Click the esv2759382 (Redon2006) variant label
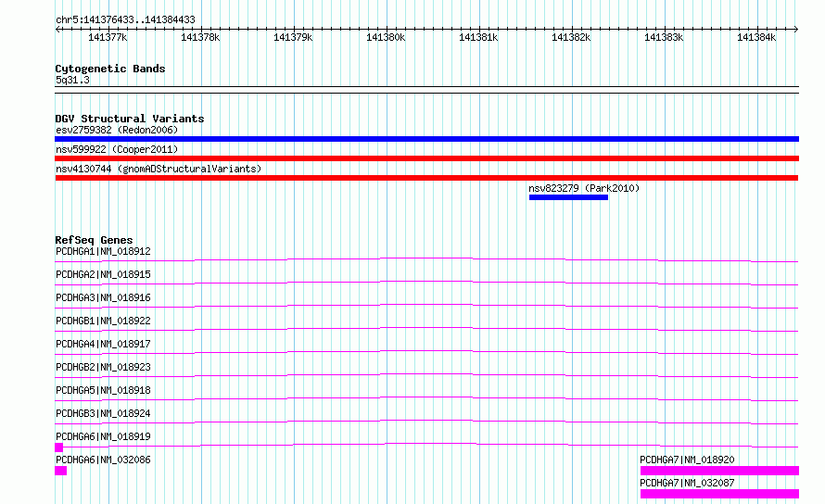Image resolution: width=825 pixels, height=504 pixels. (117, 130)
